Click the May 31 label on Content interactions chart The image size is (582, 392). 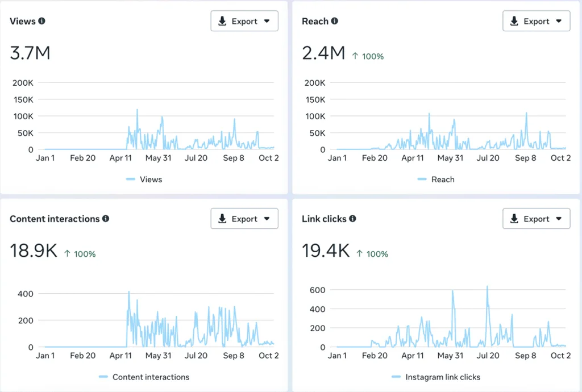click(x=159, y=356)
